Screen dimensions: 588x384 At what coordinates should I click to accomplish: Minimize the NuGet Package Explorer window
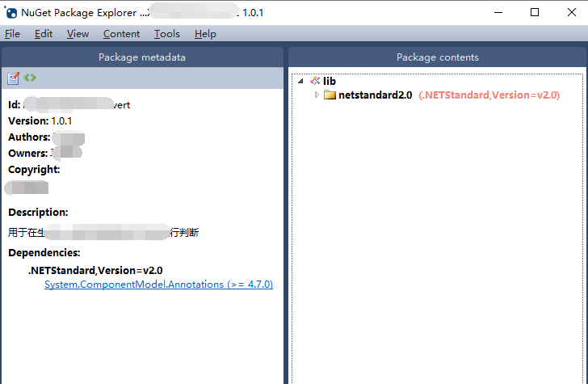pyautogui.click(x=498, y=12)
